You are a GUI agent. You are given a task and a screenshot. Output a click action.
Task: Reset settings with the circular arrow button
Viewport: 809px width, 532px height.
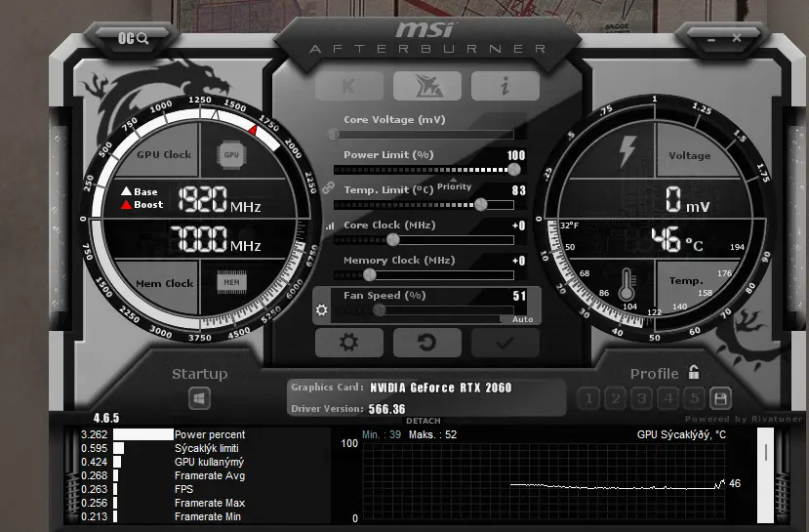(x=427, y=342)
